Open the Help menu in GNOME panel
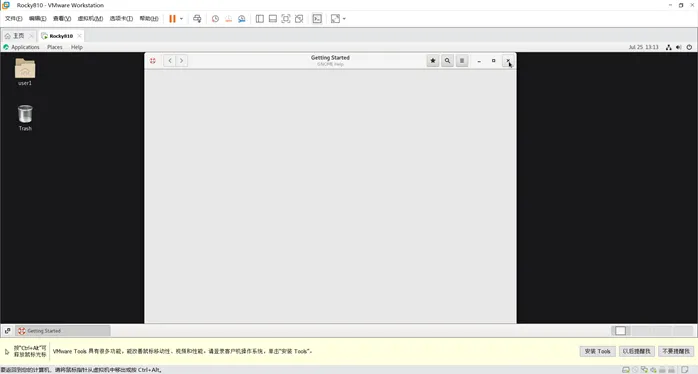The height and width of the screenshot is (374, 698). pos(77,47)
